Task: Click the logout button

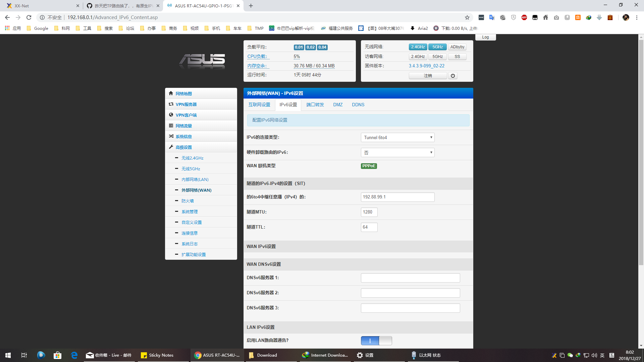Action: pyautogui.click(x=428, y=76)
